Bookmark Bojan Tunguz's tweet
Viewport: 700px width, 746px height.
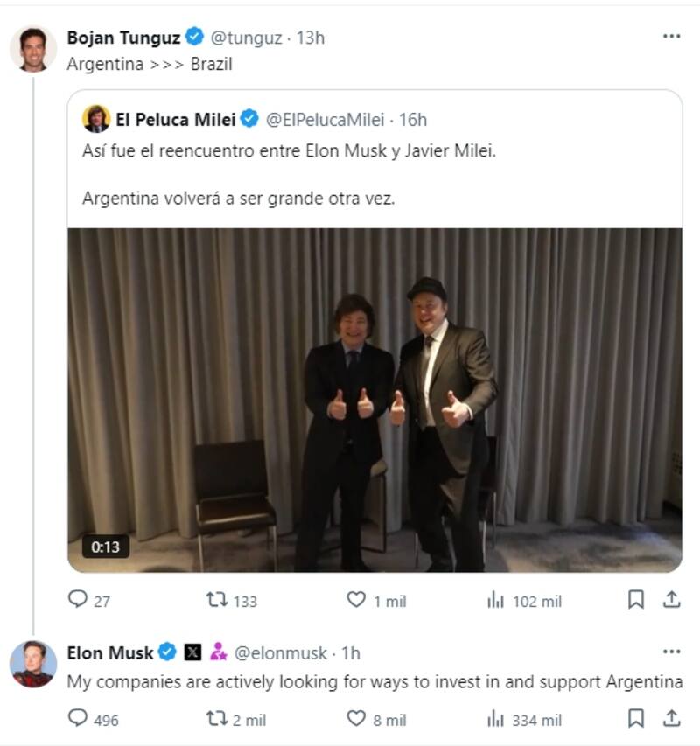[636, 600]
